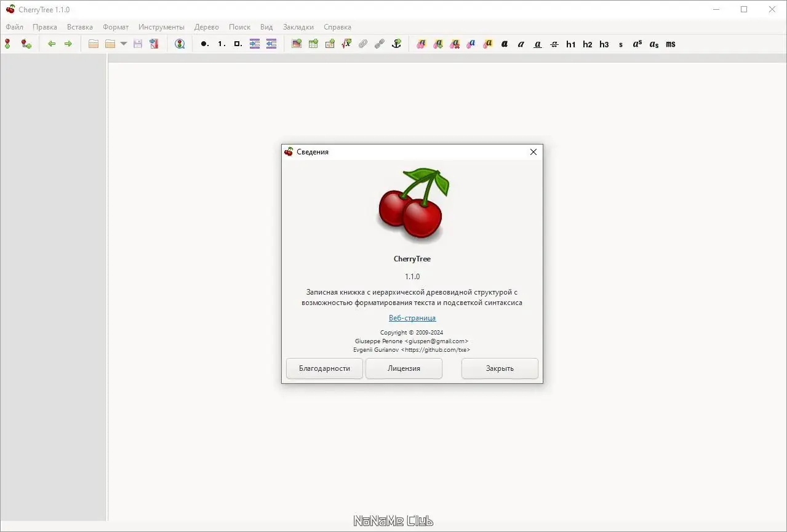Image resolution: width=787 pixels, height=532 pixels.
Task: Indent the paragraph
Action: [255, 44]
